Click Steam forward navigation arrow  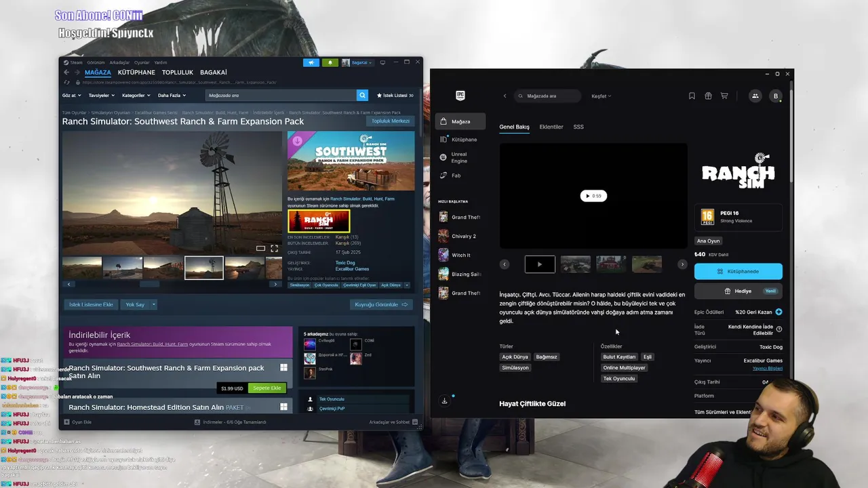[77, 73]
